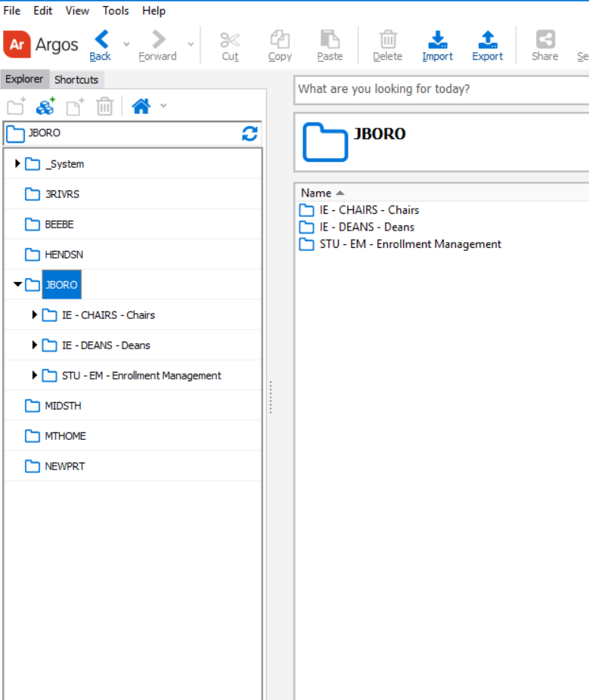589x700 pixels.
Task: Click the Forward navigation arrow
Action: [x=158, y=39]
